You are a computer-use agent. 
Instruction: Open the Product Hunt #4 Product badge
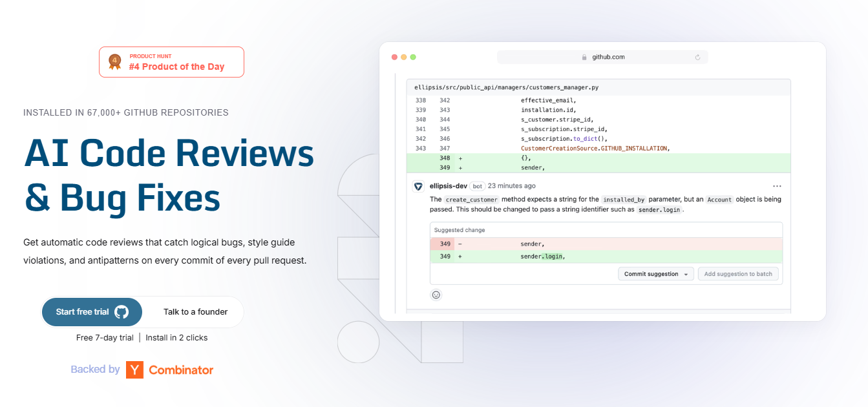point(171,62)
